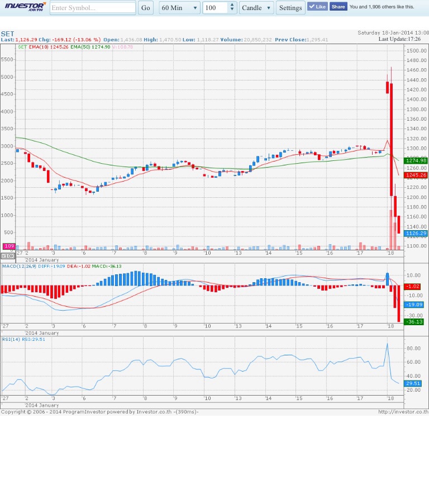Click the EMA(50) 1274.98 legend text
This screenshot has width=429, height=504.
click(x=90, y=47)
